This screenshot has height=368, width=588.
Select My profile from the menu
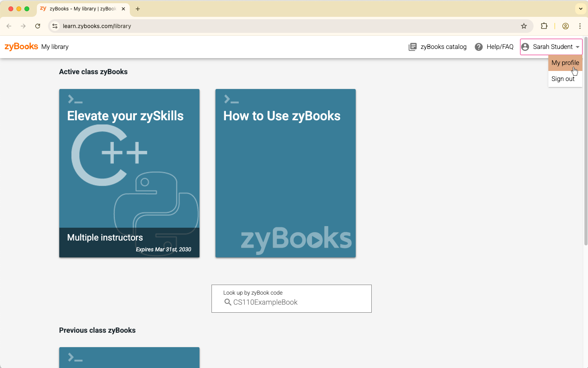tap(565, 63)
